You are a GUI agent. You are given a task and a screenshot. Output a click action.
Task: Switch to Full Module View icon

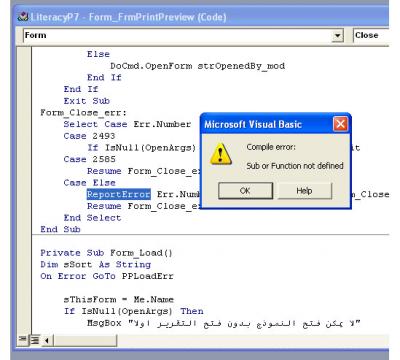tap(35, 340)
